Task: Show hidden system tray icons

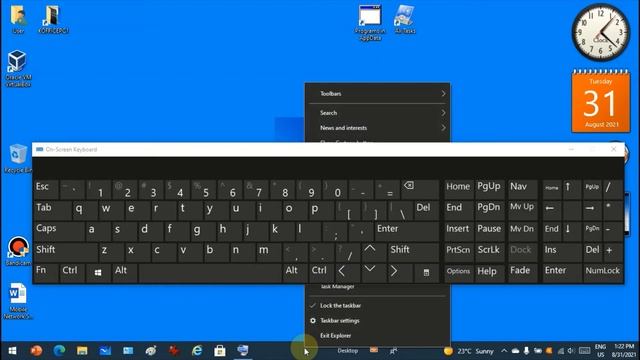Action: click(x=504, y=351)
